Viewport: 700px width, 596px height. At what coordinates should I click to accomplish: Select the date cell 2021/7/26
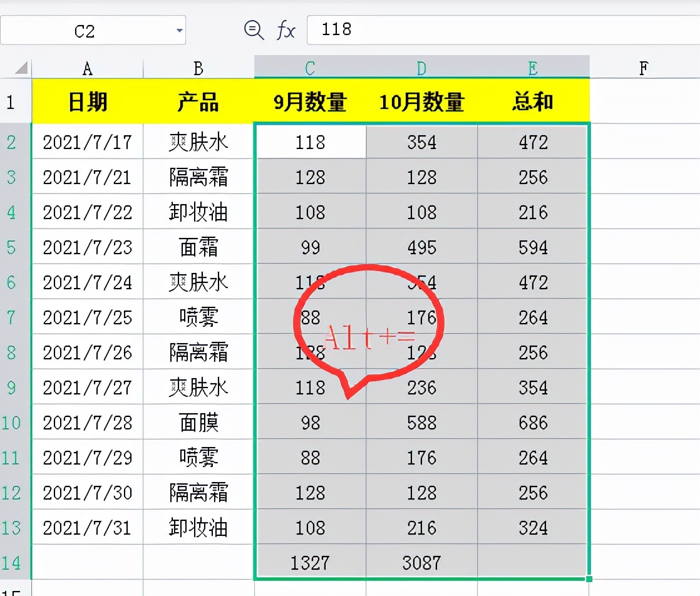[x=88, y=352]
